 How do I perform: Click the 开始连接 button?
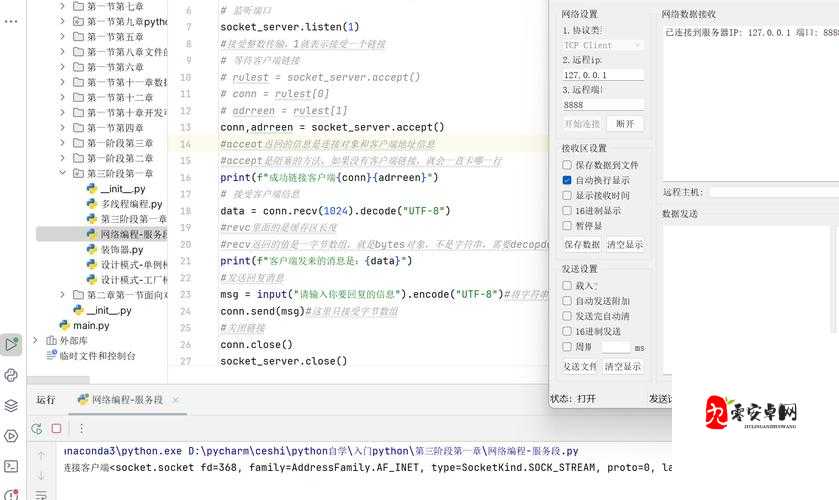[x=582, y=124]
